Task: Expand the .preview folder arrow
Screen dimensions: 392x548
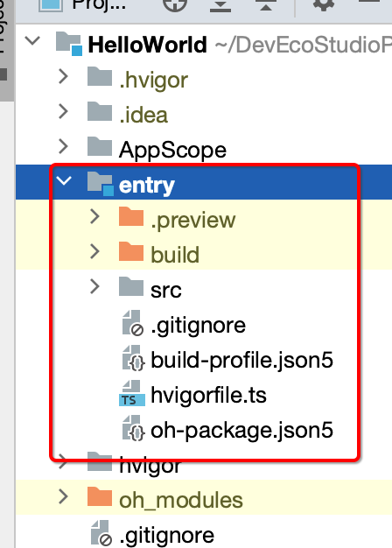Action: [94, 216]
